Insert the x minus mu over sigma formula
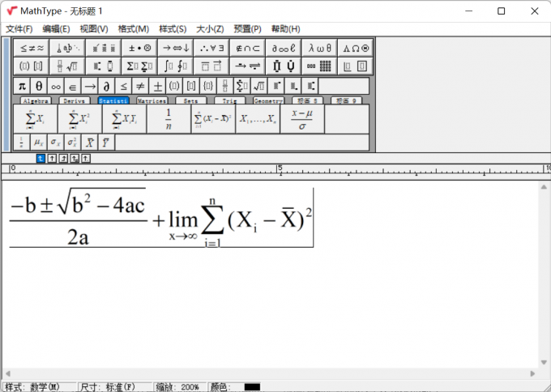 pyautogui.click(x=302, y=119)
